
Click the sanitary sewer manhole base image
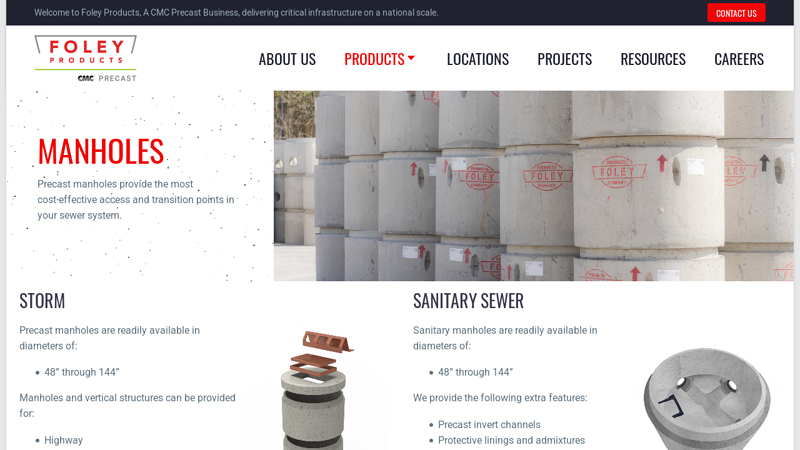pyautogui.click(x=707, y=399)
